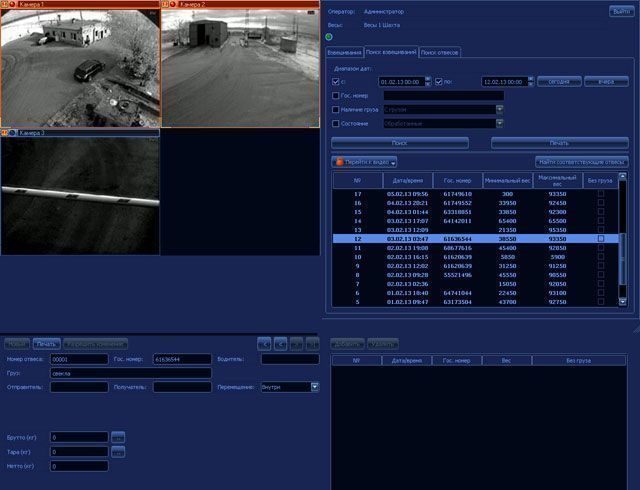Click the Минимальный вес column header
Image resolution: width=640 pixels, height=490 pixels.
pyautogui.click(x=508, y=180)
